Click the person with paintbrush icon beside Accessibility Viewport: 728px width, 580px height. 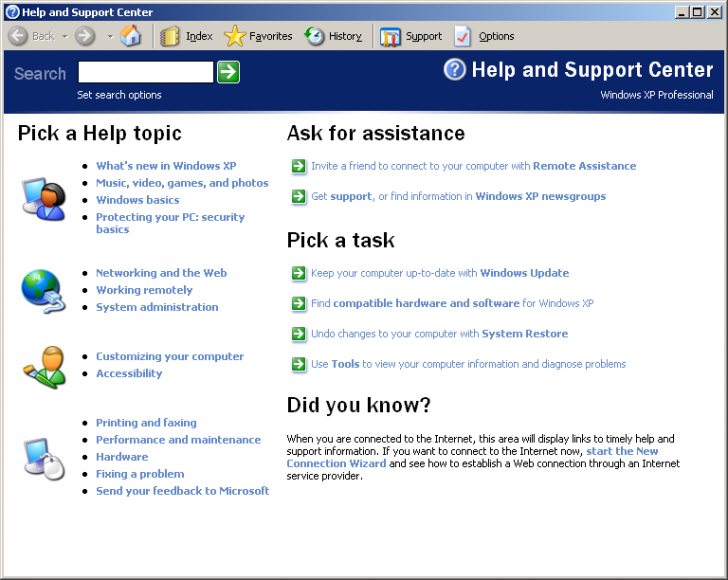(44, 367)
